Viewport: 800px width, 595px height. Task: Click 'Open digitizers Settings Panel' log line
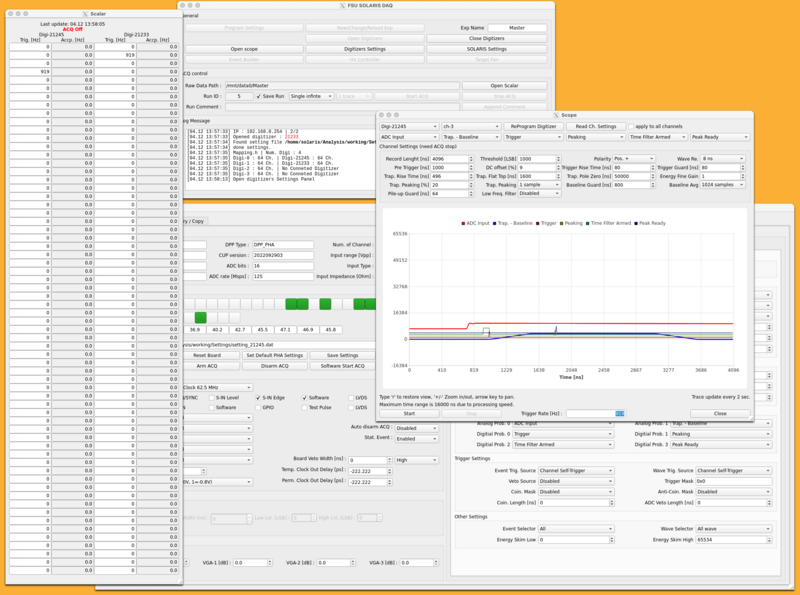[x=252, y=180]
